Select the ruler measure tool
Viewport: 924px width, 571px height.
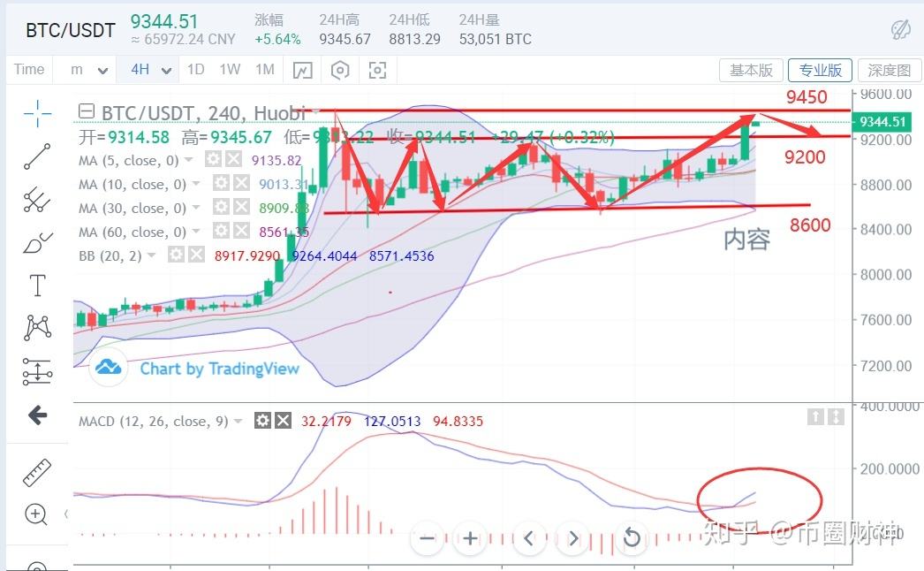point(37,473)
